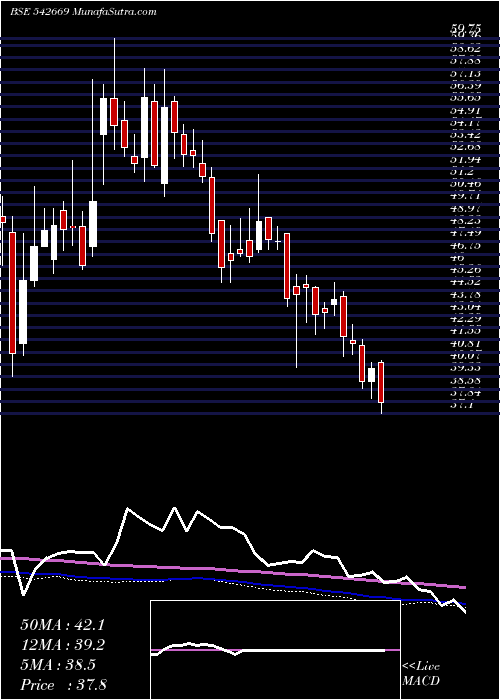Viewport: 500px width, 700px height.
Task: Click the 46 price axis label
Action: tap(457, 258)
